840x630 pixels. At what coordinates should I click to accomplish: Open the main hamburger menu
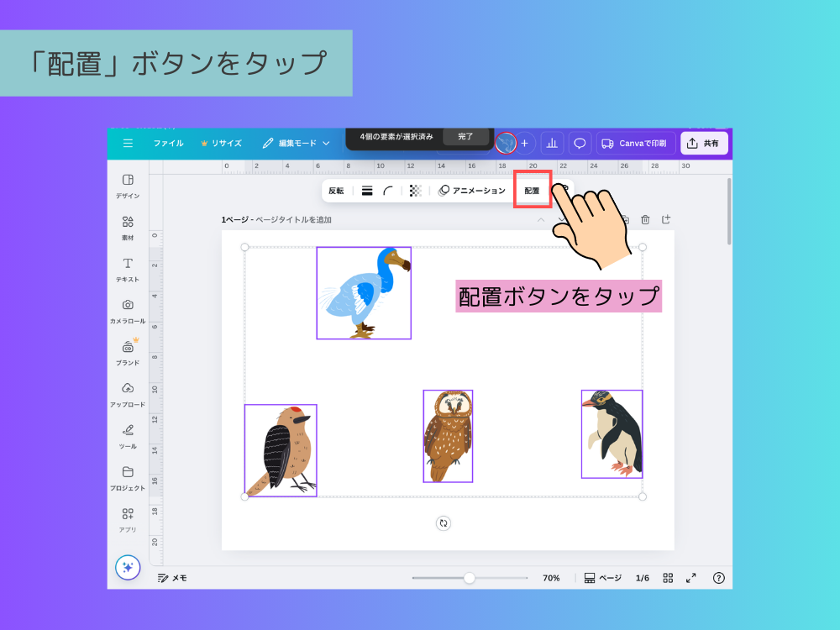pyautogui.click(x=128, y=143)
